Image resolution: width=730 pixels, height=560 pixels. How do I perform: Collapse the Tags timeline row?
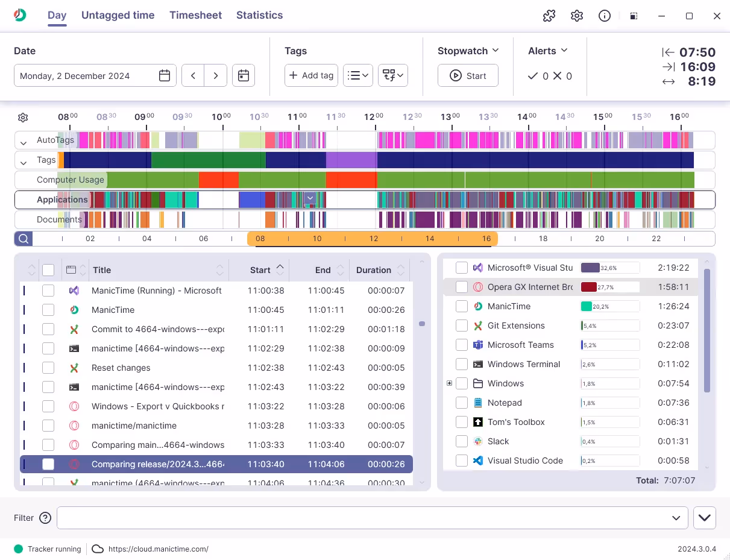(24, 163)
